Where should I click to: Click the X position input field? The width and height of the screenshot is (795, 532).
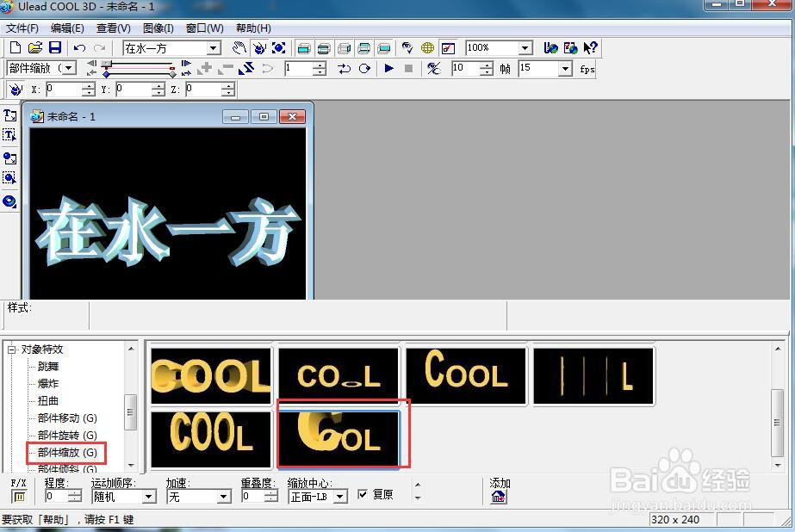[64, 90]
